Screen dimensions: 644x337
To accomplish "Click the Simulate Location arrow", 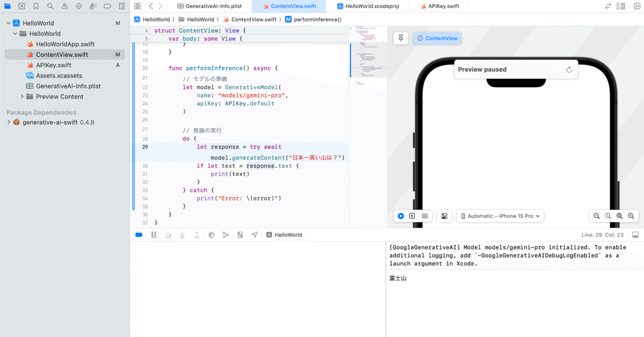I will [254, 235].
